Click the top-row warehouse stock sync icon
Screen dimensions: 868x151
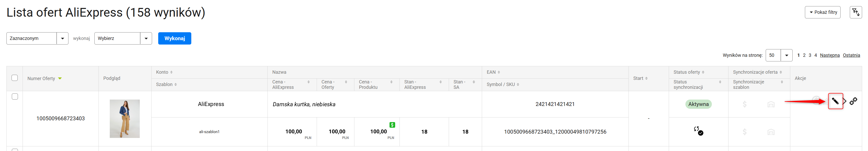[771, 104]
